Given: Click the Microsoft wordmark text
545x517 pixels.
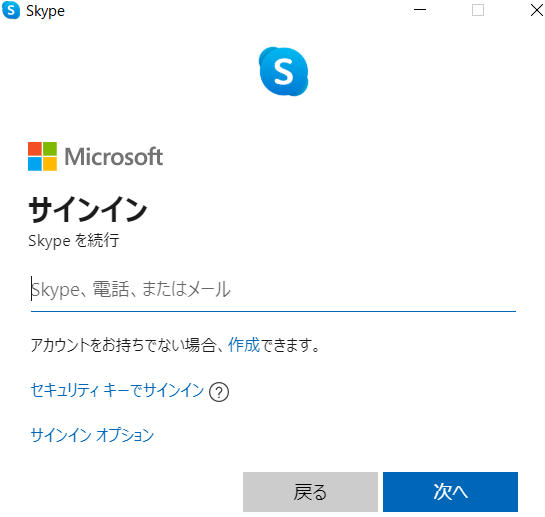Looking at the screenshot, I should pos(114,156).
